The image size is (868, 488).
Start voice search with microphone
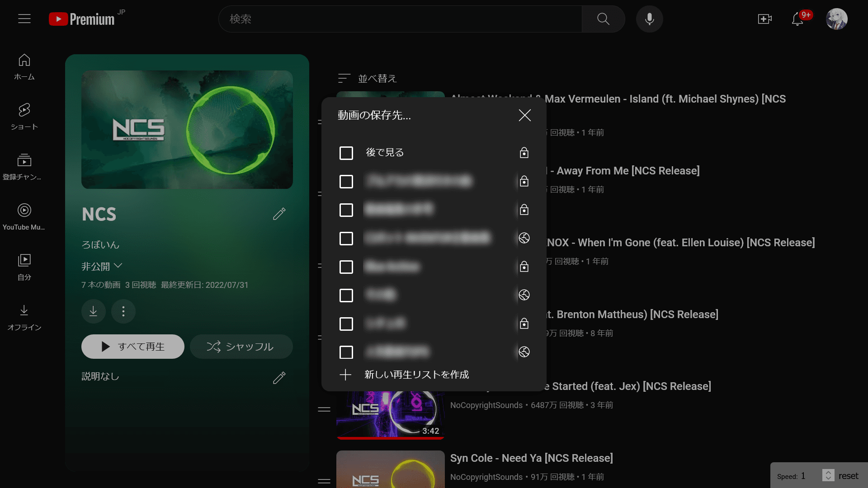649,19
